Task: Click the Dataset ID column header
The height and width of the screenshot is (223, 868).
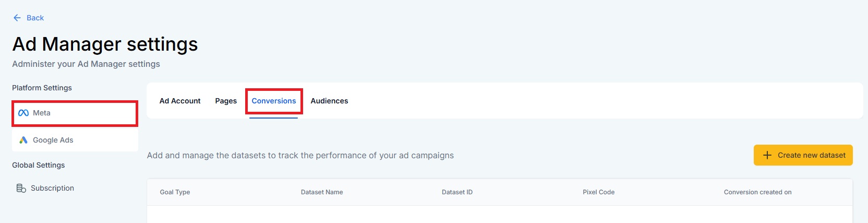Action: 457,192
